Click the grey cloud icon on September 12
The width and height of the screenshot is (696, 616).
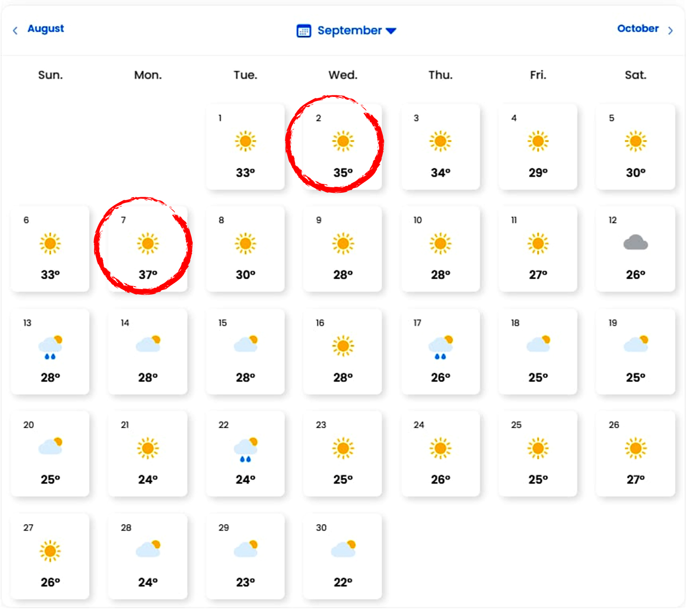(635, 243)
